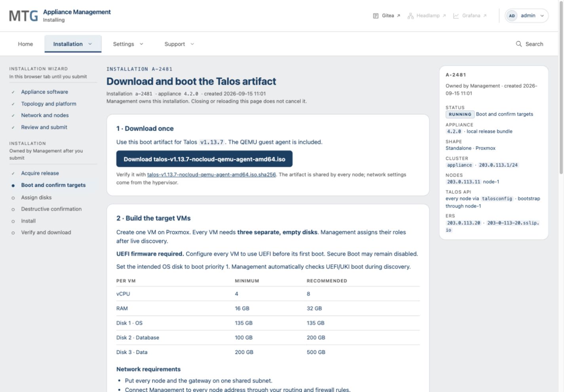This screenshot has width=564, height=392.
Task: Click the 203.0.113.20 ERS address
Action: click(x=463, y=223)
